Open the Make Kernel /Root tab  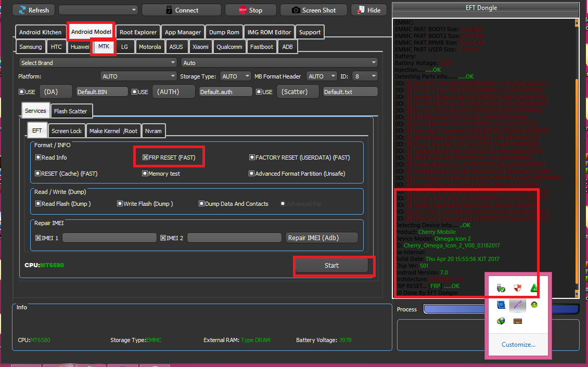click(x=113, y=130)
